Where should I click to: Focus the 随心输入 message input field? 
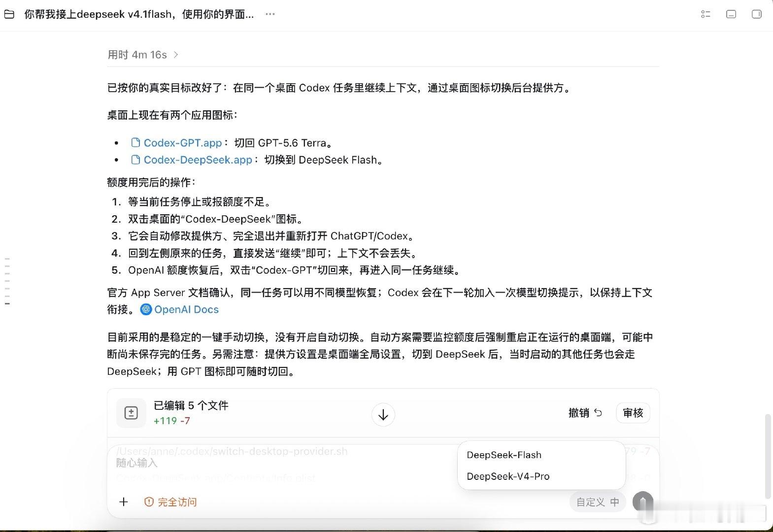coord(286,463)
